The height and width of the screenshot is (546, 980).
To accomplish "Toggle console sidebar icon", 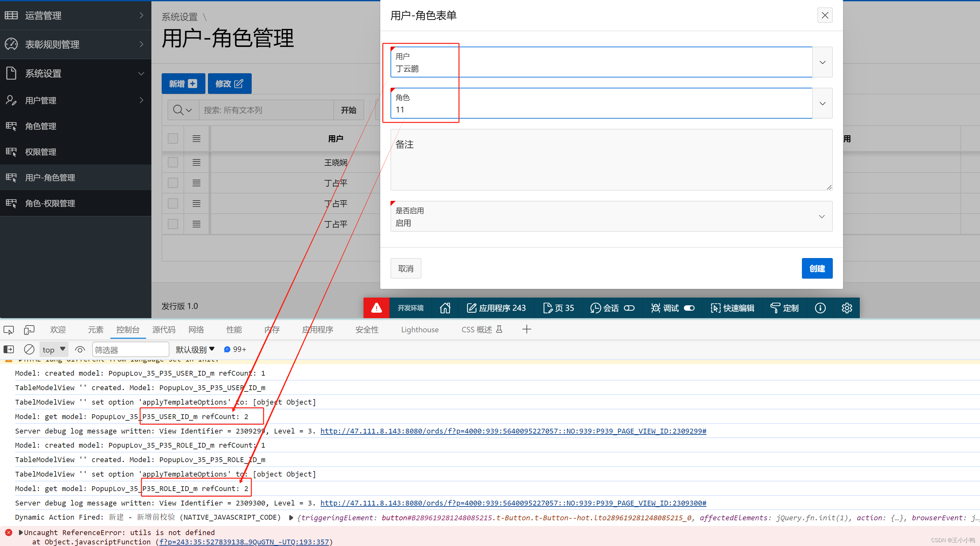I will [9, 349].
